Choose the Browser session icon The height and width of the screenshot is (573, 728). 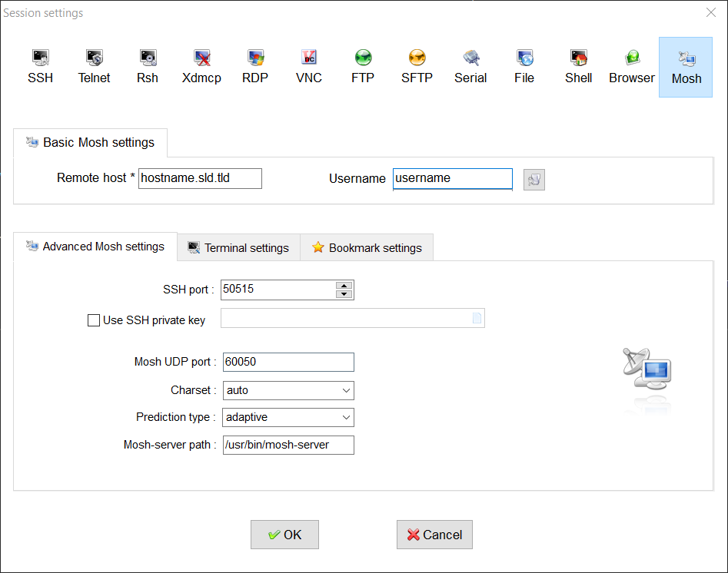click(631, 66)
